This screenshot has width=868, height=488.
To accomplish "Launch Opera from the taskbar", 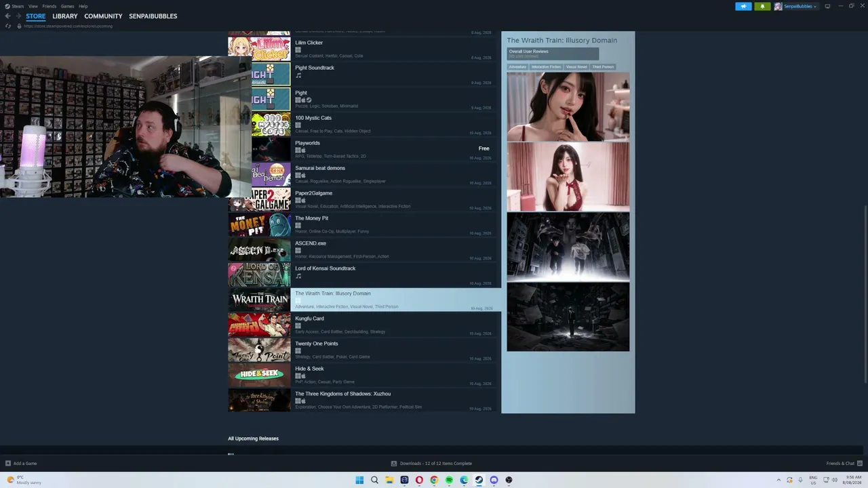I will (419, 480).
